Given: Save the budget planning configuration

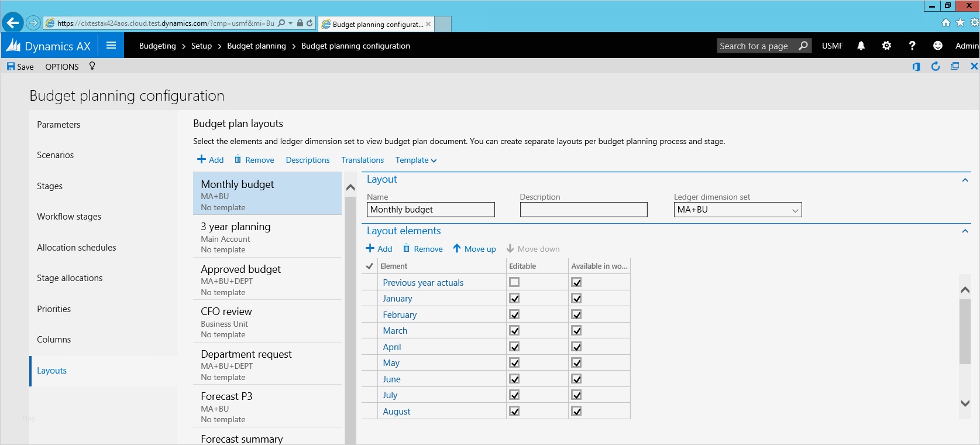Looking at the screenshot, I should click(x=20, y=67).
